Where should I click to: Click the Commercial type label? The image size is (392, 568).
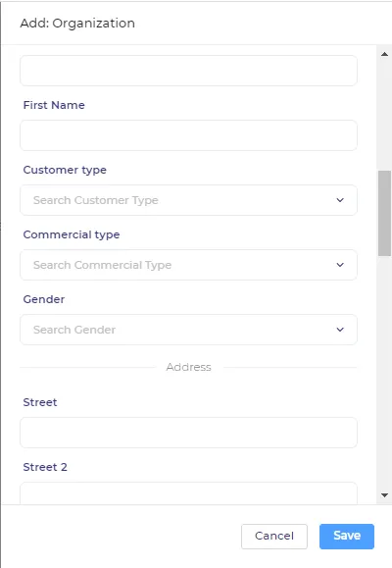point(72,234)
